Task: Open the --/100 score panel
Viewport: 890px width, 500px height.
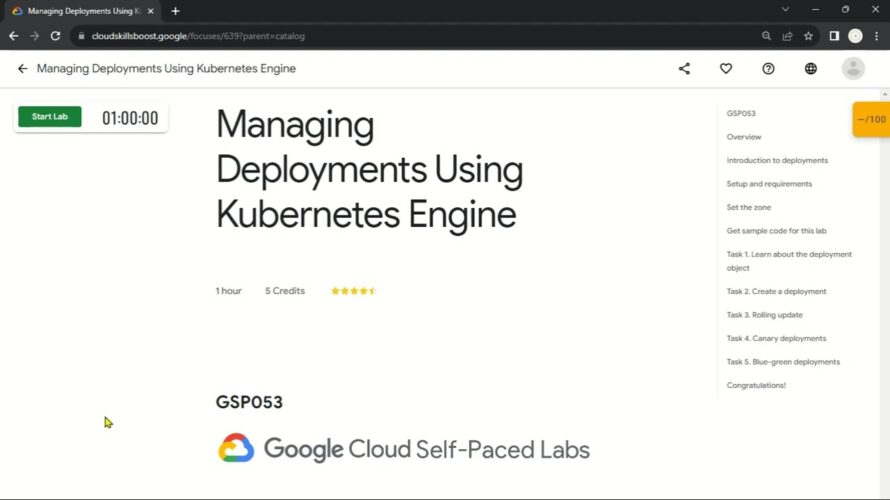Action: point(871,119)
